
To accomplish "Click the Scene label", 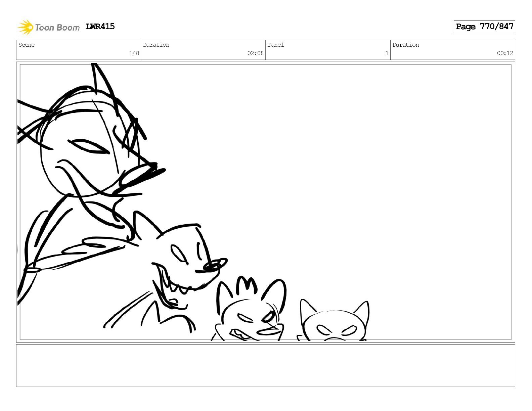I will (27, 45).
